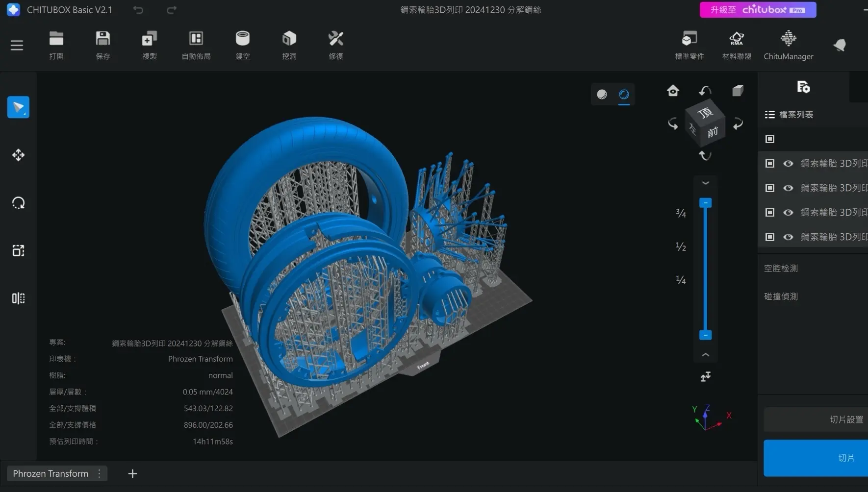Hide the first model via eye icon
Image resolution: width=868 pixels, height=492 pixels.
788,164
